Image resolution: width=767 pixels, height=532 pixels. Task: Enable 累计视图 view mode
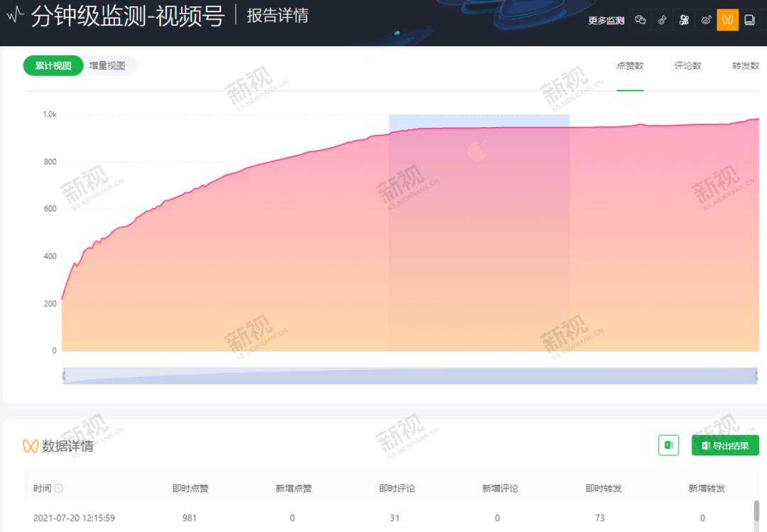[53, 65]
